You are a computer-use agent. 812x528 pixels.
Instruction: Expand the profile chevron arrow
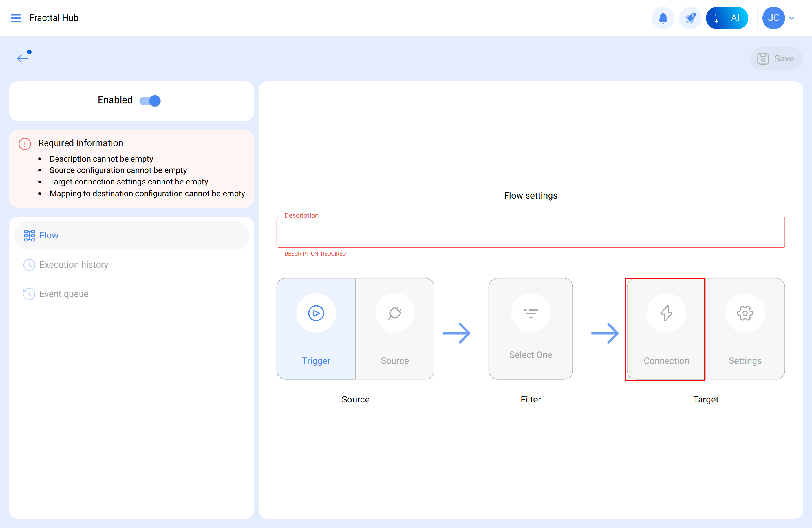click(x=792, y=18)
